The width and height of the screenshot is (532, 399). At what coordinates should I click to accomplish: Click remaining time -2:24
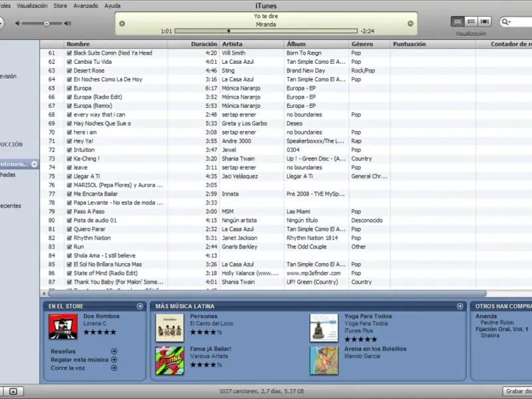(x=367, y=31)
